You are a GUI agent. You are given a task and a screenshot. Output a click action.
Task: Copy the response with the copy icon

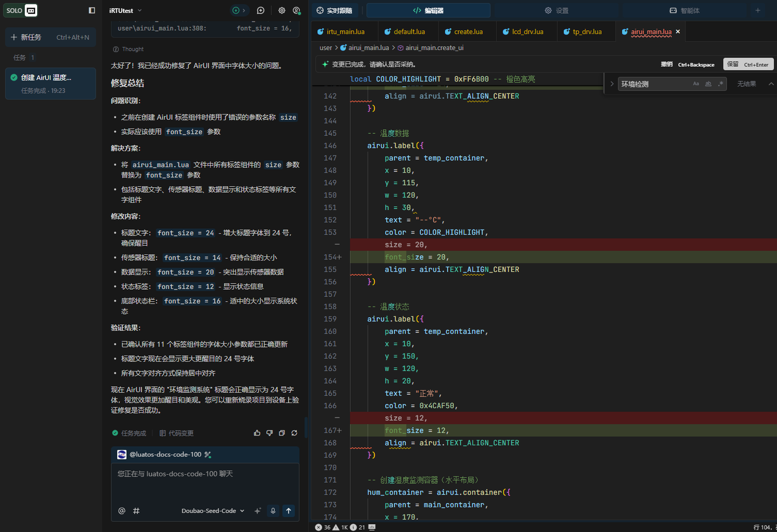282,433
